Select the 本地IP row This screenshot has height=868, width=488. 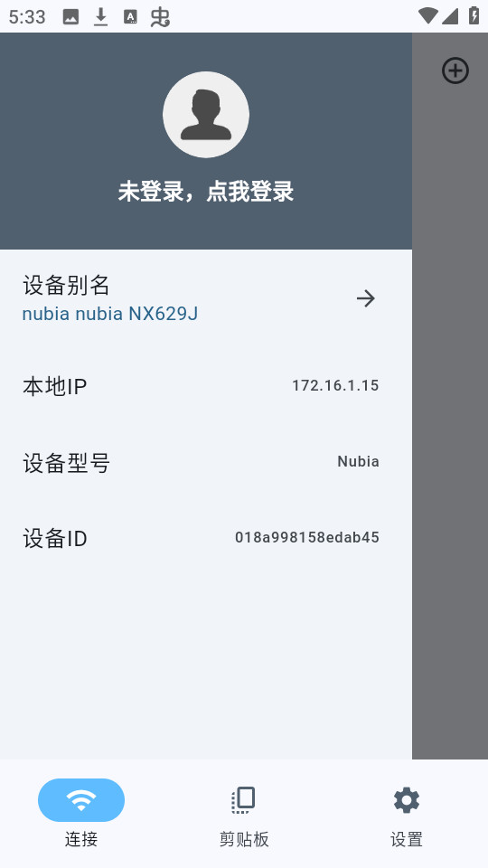tap(206, 386)
